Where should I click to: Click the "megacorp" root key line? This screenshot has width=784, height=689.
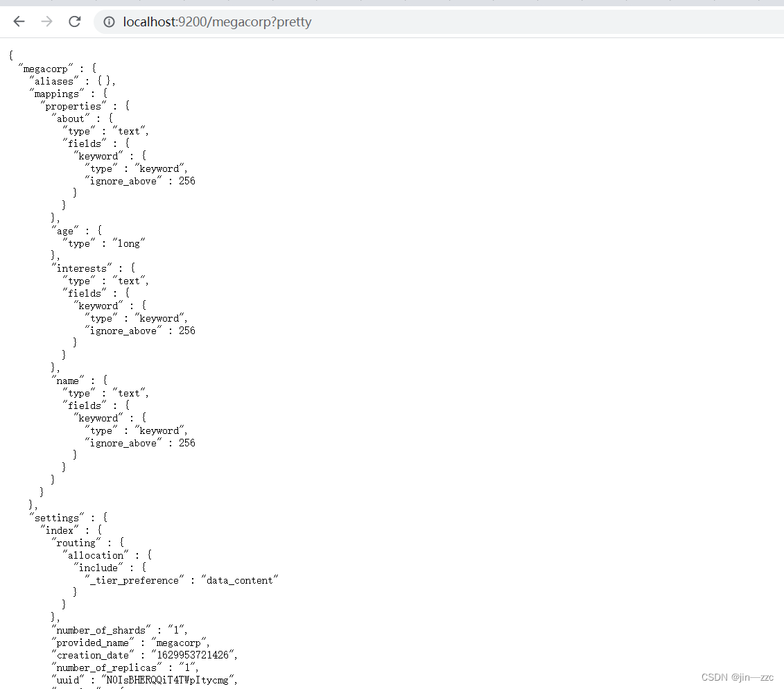[x=58, y=69]
